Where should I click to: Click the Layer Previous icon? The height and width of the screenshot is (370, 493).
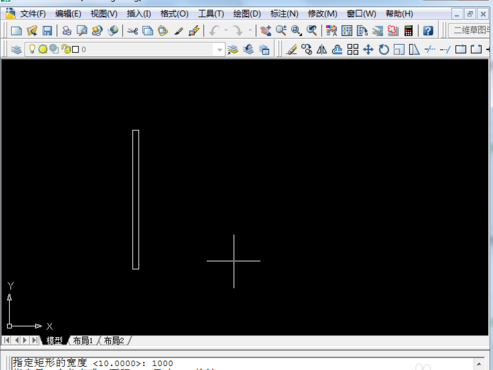coord(248,50)
